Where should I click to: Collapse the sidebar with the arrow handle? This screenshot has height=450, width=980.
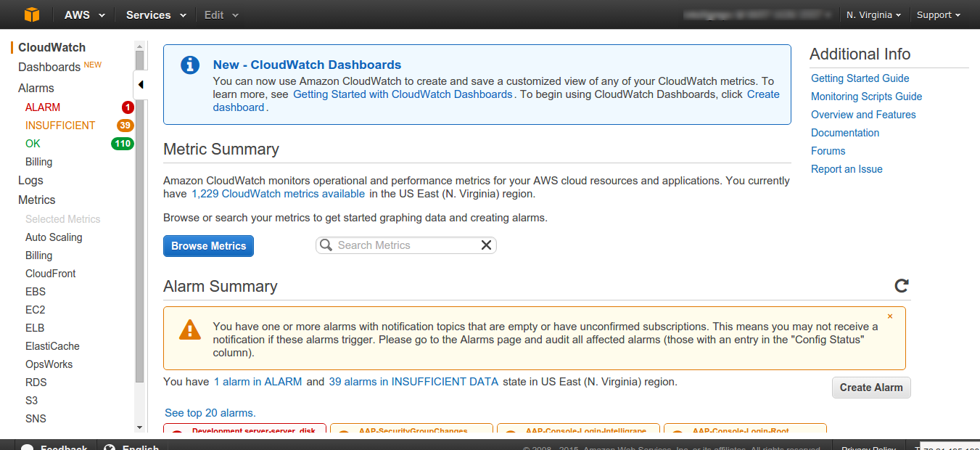point(141,85)
